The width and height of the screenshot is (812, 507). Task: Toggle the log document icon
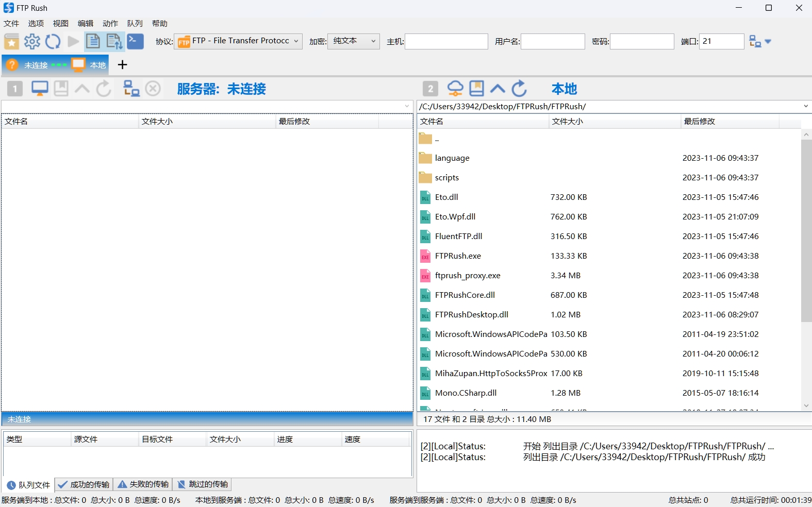93,41
